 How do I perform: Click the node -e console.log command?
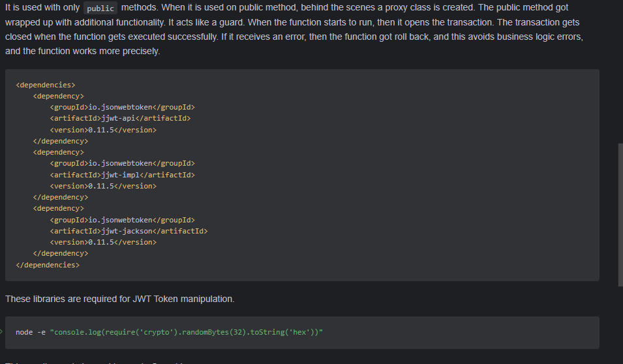(x=169, y=332)
